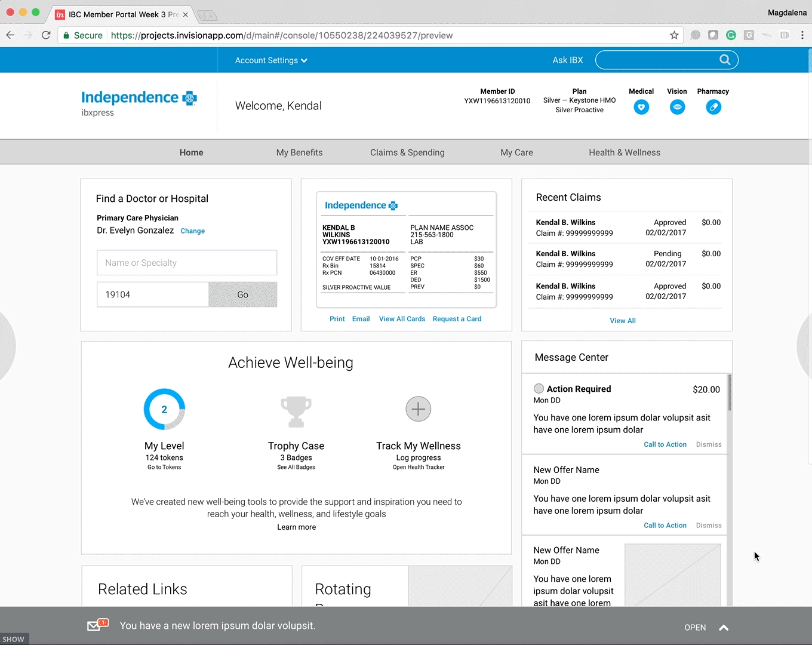Open the Medical heart icon

coord(641,107)
